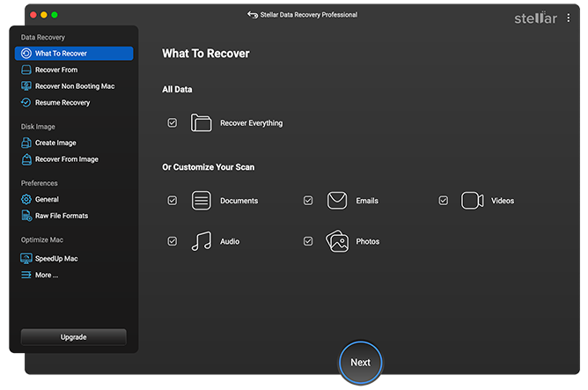Click the Upgrade button

[74, 337]
